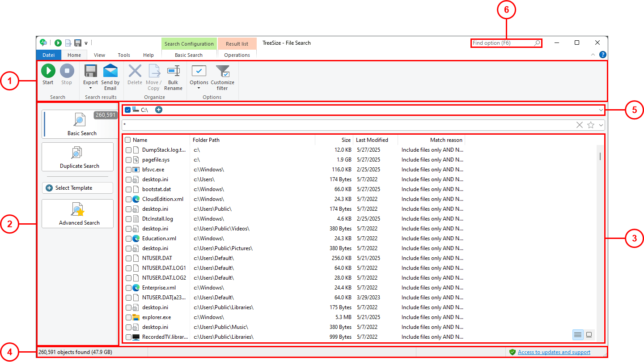
Task: Click the results vertical scrollbar thumb
Action: (x=600, y=156)
